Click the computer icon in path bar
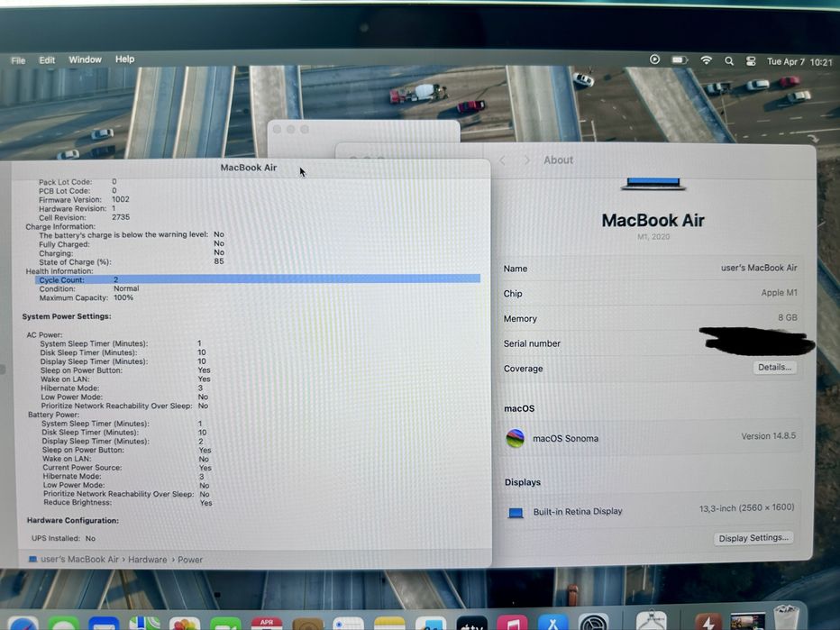 tap(32, 559)
